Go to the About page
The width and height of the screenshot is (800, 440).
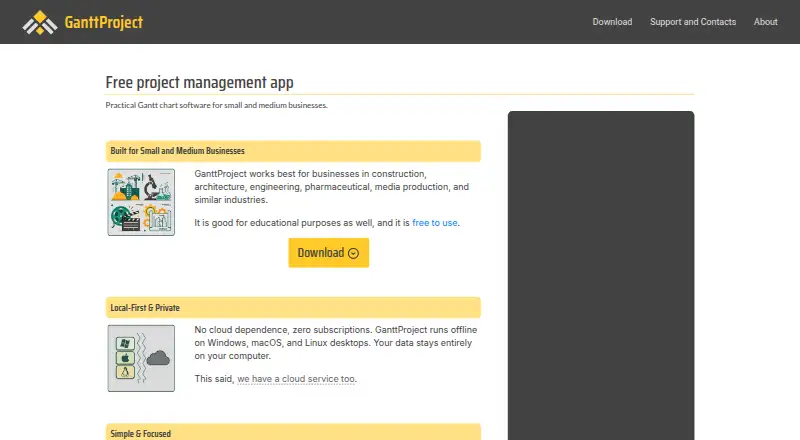(765, 22)
